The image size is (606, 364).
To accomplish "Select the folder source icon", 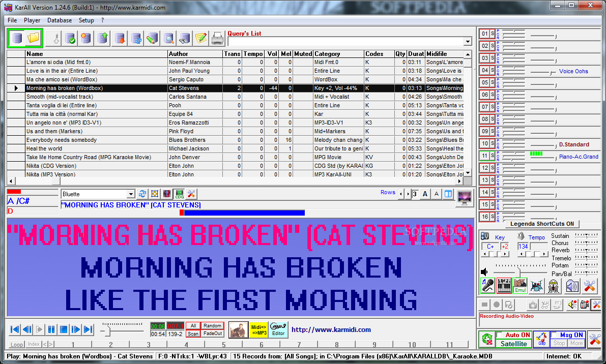I will (33, 38).
